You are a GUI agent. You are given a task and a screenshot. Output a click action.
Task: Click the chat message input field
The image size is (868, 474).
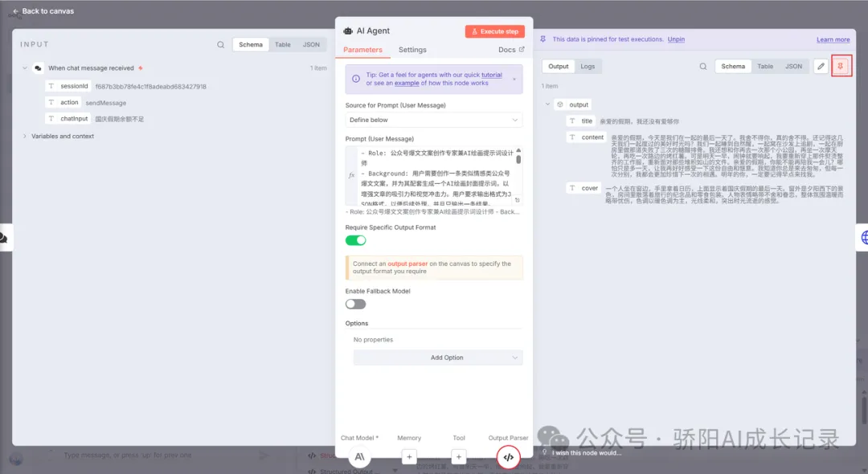[x=155, y=456]
